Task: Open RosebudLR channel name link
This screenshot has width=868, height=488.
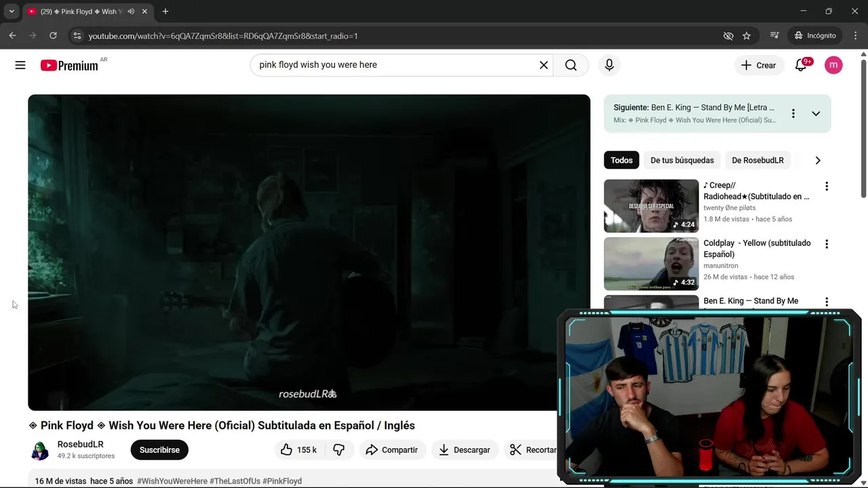Action: pyautogui.click(x=80, y=445)
